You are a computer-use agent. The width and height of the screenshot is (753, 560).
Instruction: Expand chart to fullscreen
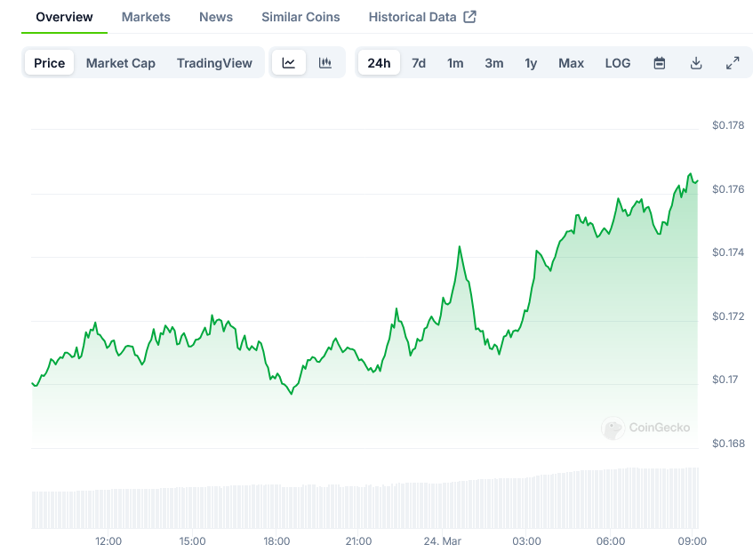[x=733, y=63]
